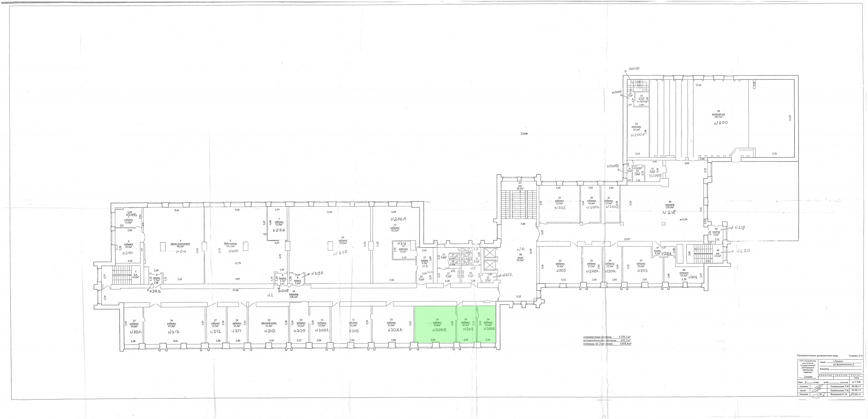Click the handwritten "N216A" room label
The width and height of the screenshot is (868, 419).
pyautogui.click(x=398, y=219)
